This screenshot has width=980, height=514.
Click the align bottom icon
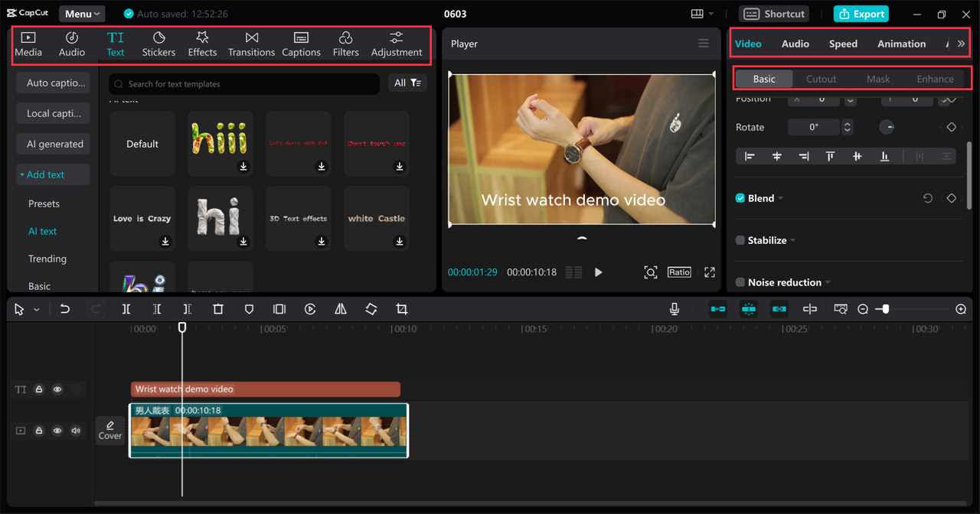[884, 156]
